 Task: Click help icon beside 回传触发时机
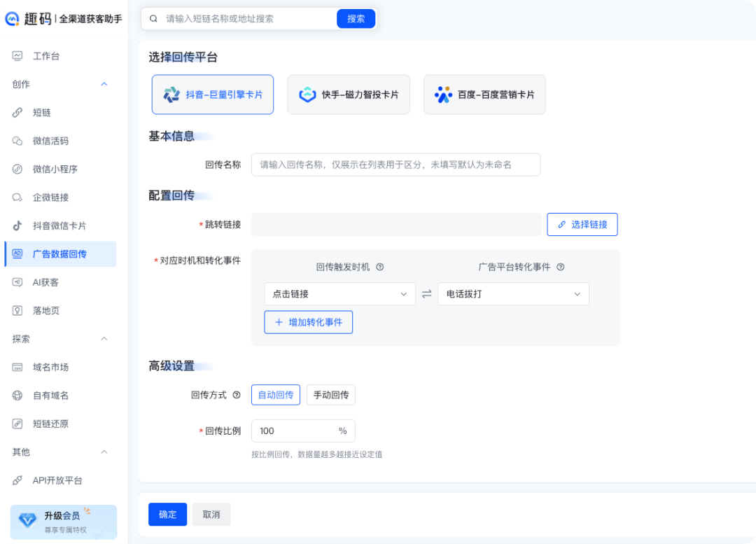380,267
